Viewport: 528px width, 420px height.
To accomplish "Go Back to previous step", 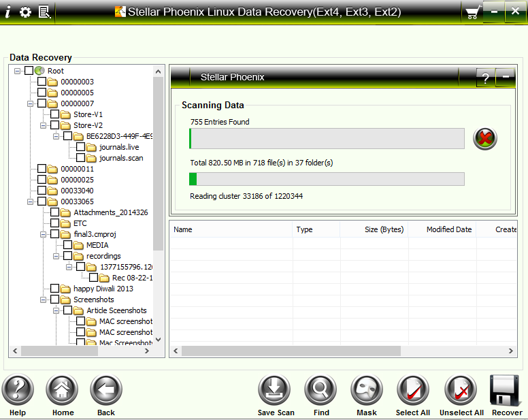I will click(x=106, y=389).
